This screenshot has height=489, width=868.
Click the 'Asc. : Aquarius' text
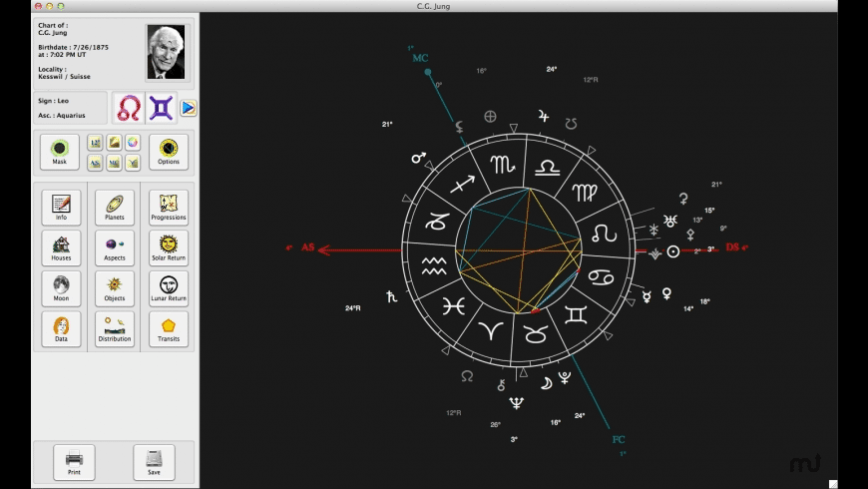62,115
